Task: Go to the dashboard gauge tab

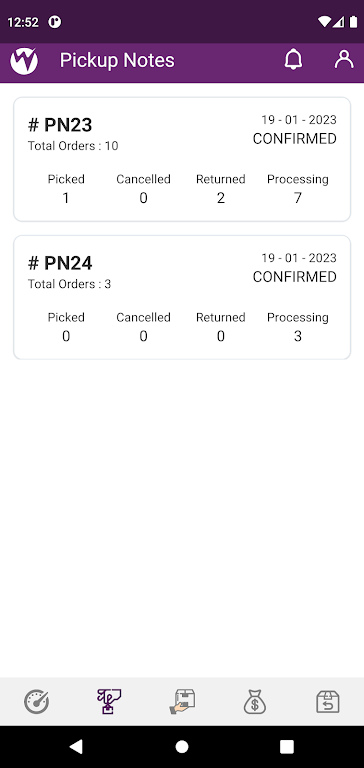Action: (x=37, y=701)
